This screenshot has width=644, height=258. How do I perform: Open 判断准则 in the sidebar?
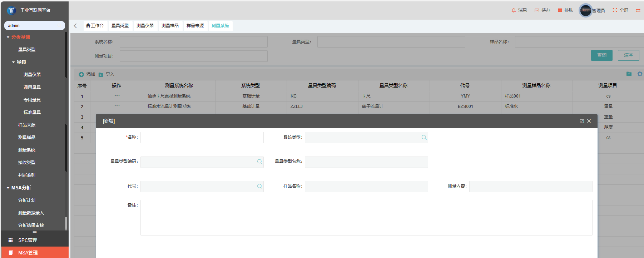click(27, 175)
